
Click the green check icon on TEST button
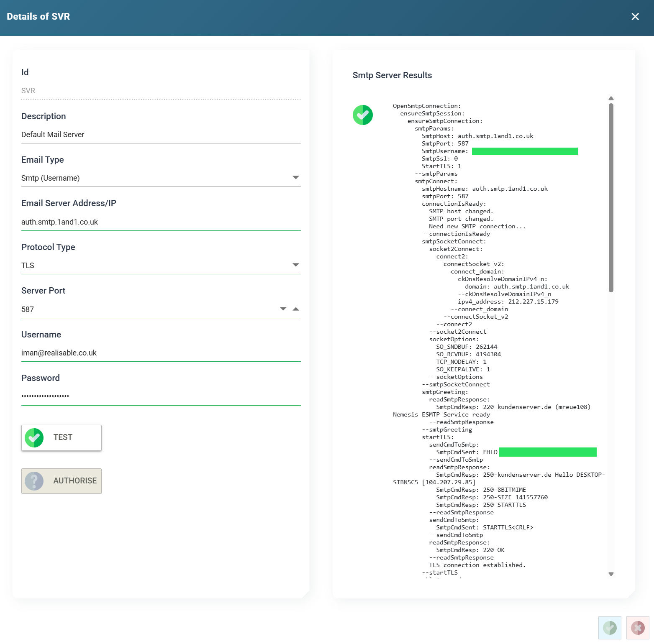34,438
